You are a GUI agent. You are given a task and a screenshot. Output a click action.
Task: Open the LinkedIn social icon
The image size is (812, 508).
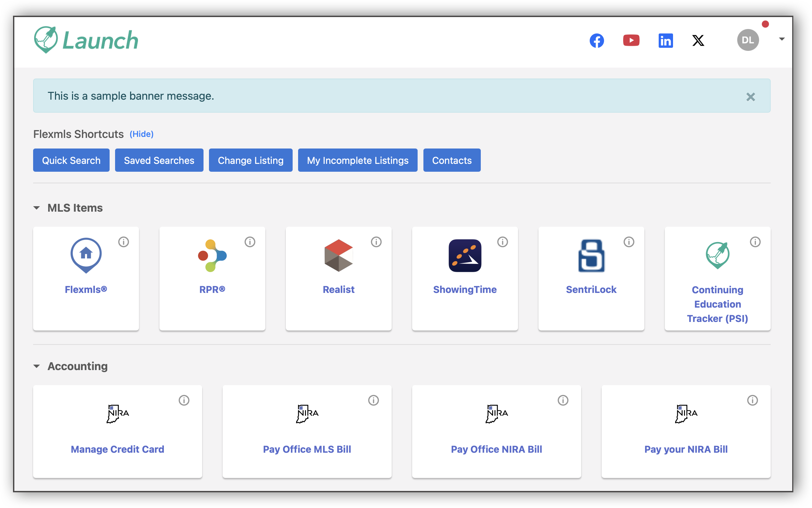(x=666, y=41)
